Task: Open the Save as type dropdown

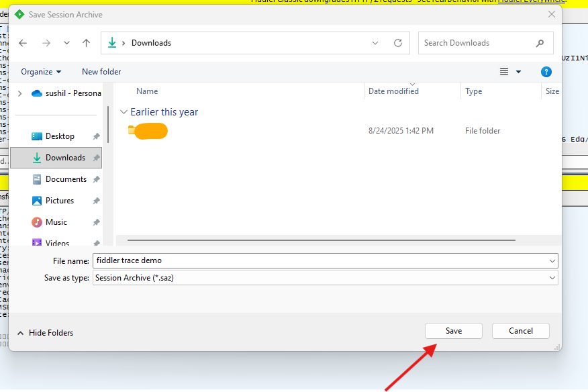Action: coord(552,278)
